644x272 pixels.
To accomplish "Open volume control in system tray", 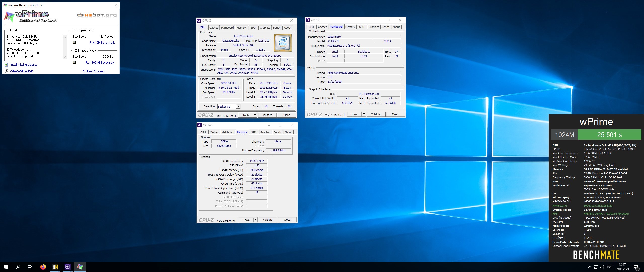I will (602, 267).
